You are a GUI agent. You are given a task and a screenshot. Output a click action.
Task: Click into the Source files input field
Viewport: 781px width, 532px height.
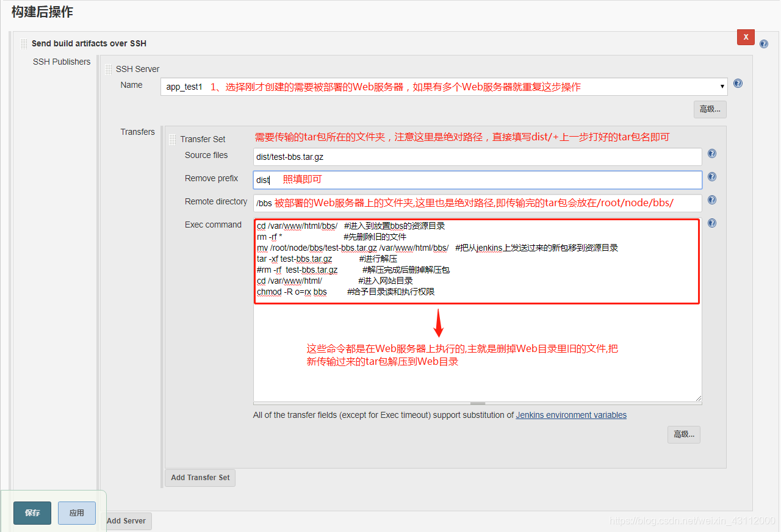pyautogui.click(x=478, y=157)
